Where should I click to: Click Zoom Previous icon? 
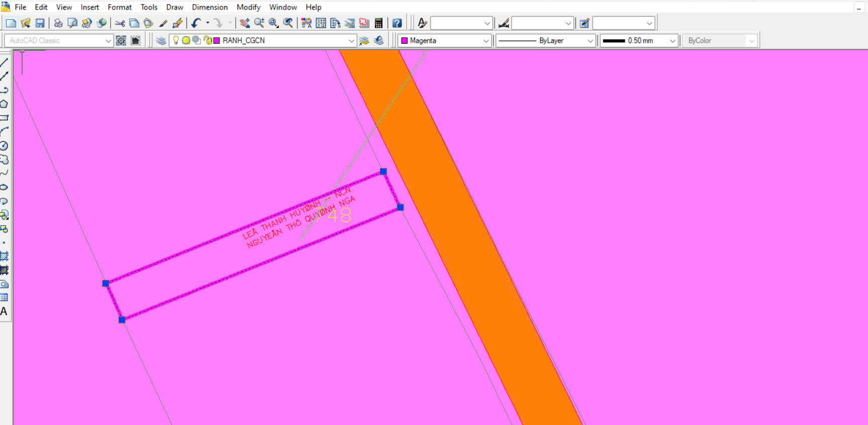(288, 23)
